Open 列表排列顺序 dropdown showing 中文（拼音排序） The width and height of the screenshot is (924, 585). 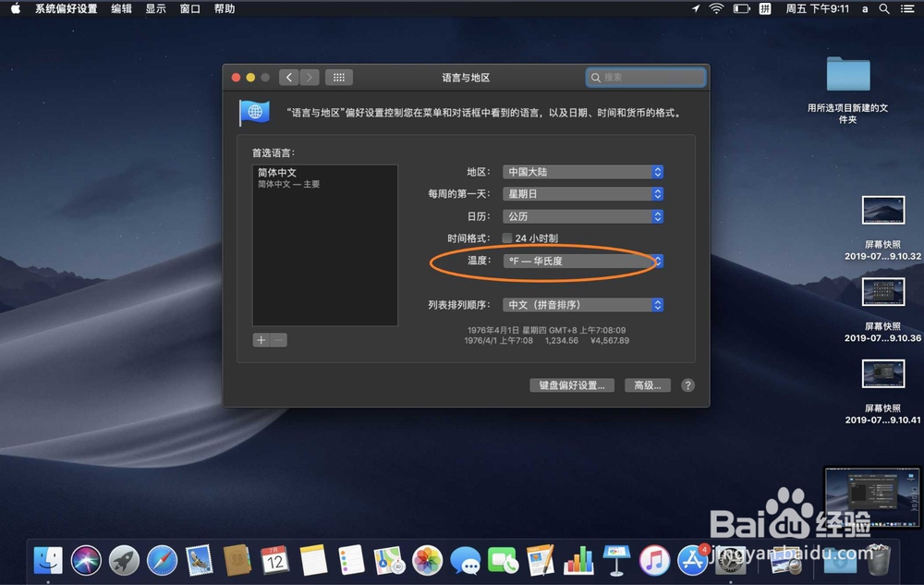pyautogui.click(x=583, y=305)
